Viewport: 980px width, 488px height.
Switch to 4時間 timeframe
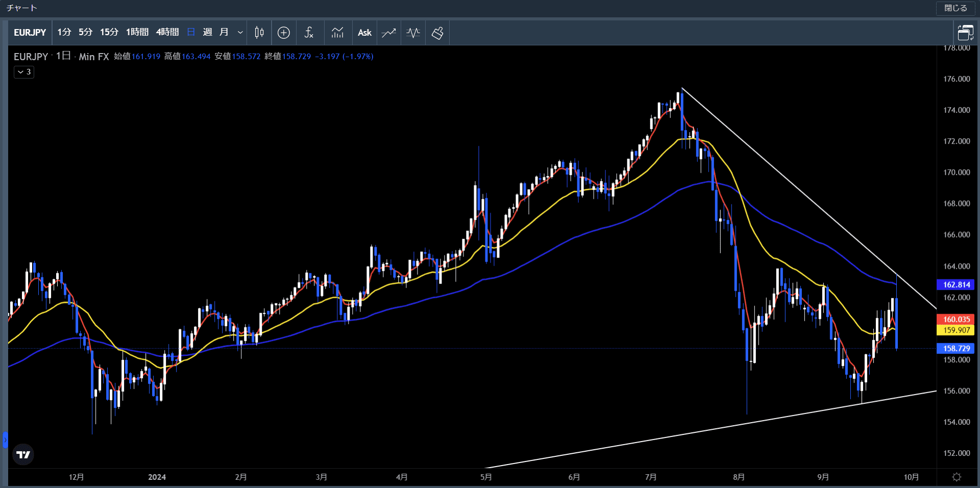click(x=167, y=32)
